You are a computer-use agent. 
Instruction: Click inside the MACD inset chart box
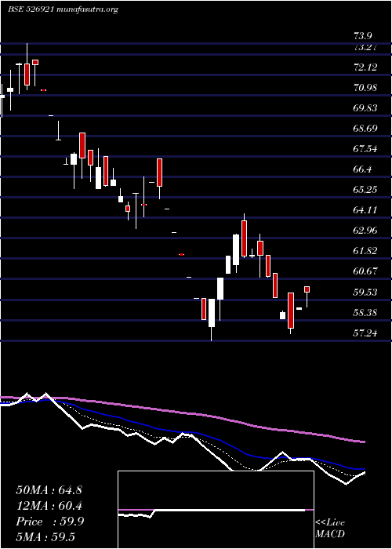(216, 510)
